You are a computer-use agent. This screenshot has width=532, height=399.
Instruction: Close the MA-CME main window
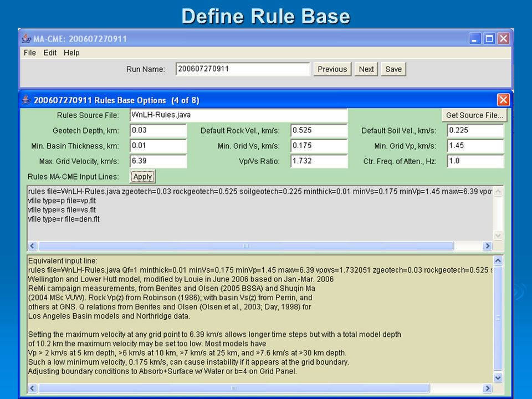coord(503,39)
